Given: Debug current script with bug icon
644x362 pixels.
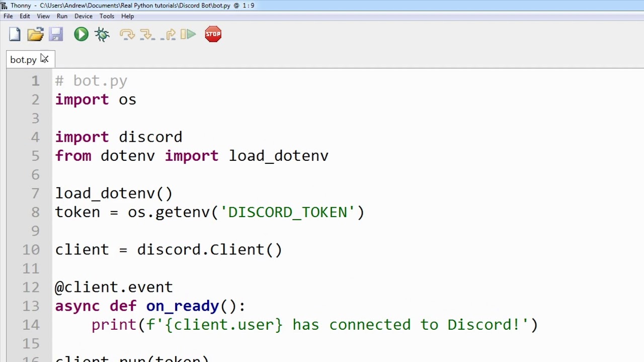Looking at the screenshot, I should [102, 34].
